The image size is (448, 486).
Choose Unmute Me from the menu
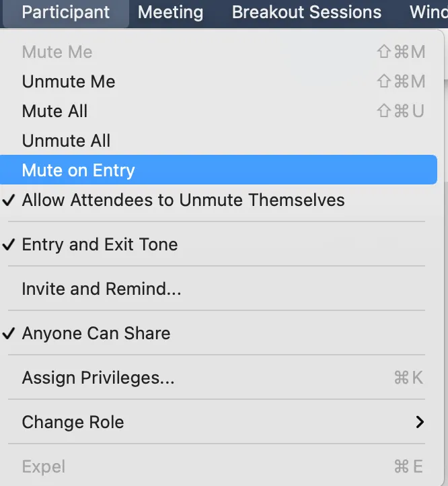(69, 81)
